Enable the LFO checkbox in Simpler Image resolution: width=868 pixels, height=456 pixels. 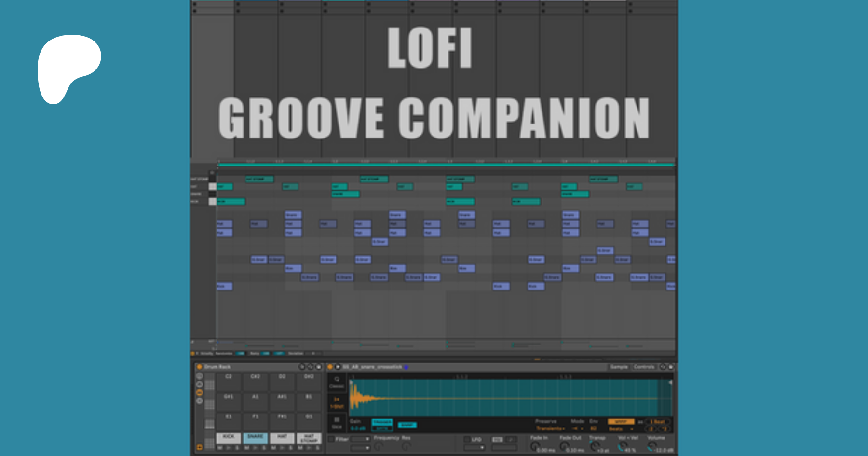467,440
